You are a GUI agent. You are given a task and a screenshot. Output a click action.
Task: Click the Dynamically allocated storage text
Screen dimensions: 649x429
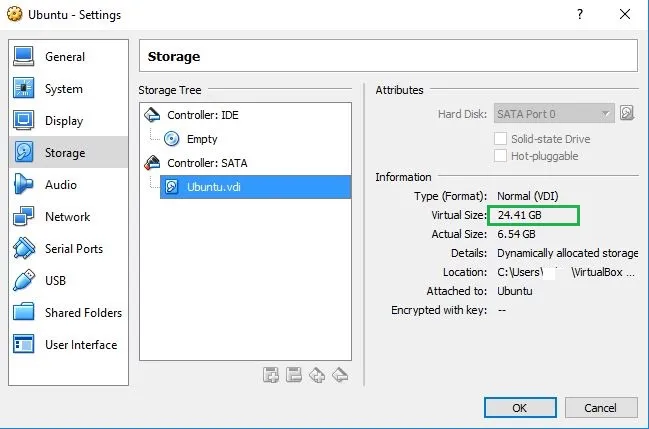point(567,253)
